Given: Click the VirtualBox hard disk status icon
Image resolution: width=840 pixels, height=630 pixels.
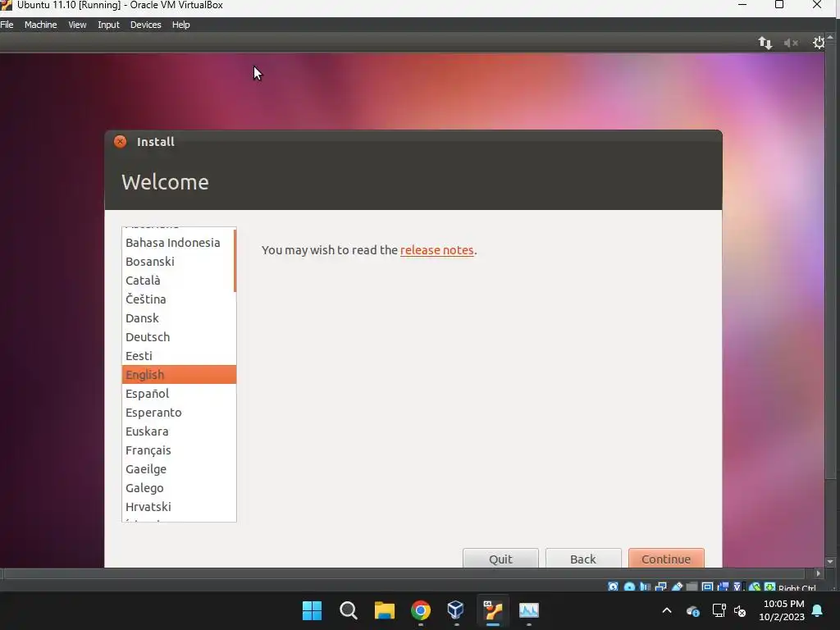Looking at the screenshot, I should [613, 587].
